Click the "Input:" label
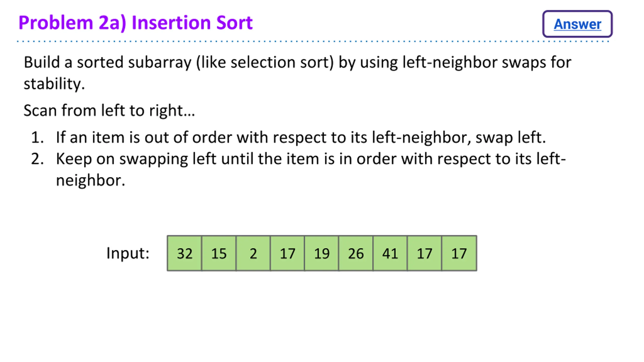644x362 pixels. 128,253
